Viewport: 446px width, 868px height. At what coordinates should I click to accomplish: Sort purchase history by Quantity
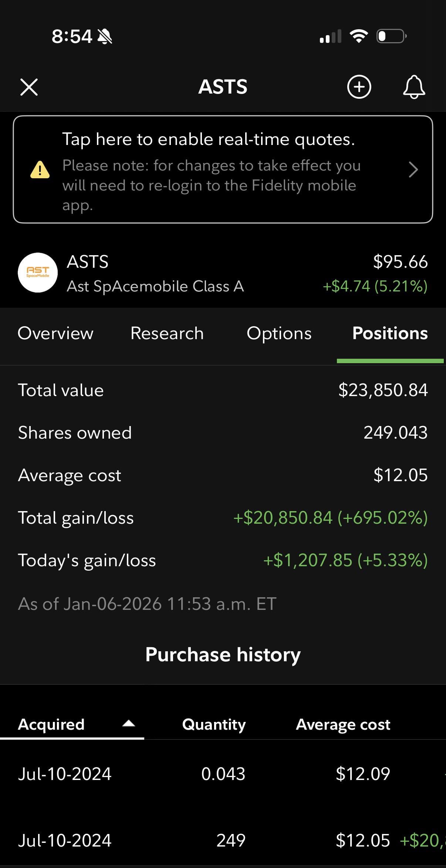214,724
